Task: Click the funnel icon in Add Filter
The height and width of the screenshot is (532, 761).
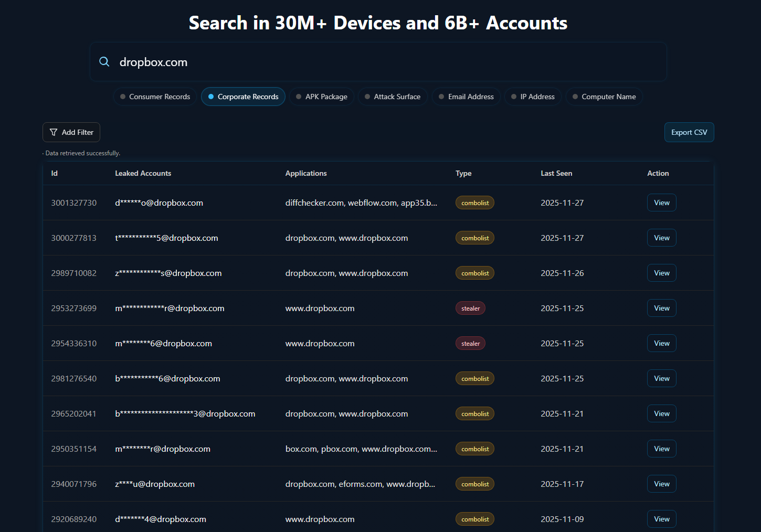Action: coord(54,132)
